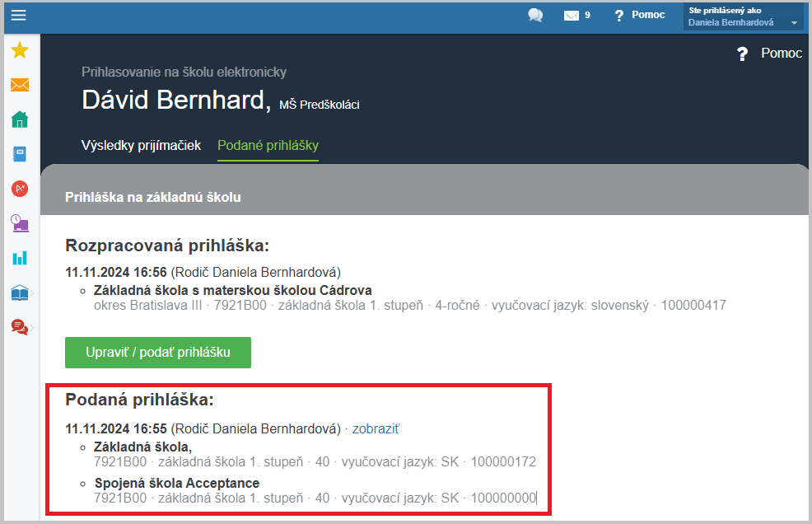Open Pomoc help in the dark header
This screenshot has width=812, height=524.
[769, 54]
